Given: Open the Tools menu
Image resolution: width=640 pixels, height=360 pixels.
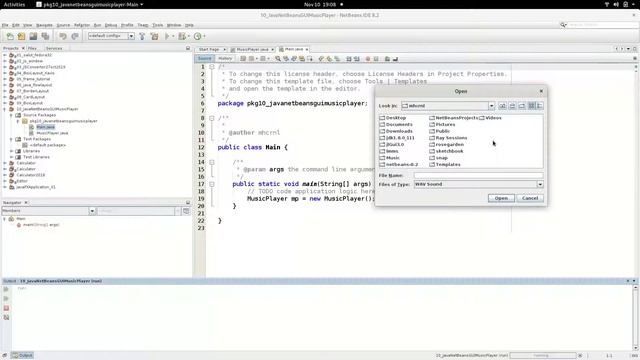Looking at the screenshot, I should (x=158, y=25).
